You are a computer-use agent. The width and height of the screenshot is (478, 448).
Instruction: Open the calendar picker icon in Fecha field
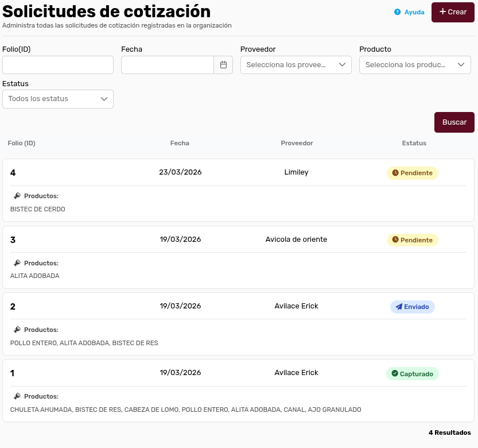[223, 65]
